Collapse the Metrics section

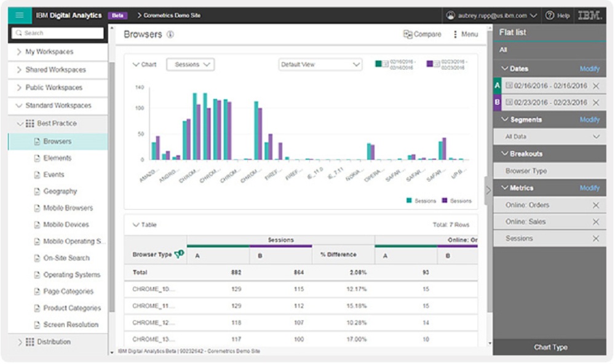click(x=505, y=188)
